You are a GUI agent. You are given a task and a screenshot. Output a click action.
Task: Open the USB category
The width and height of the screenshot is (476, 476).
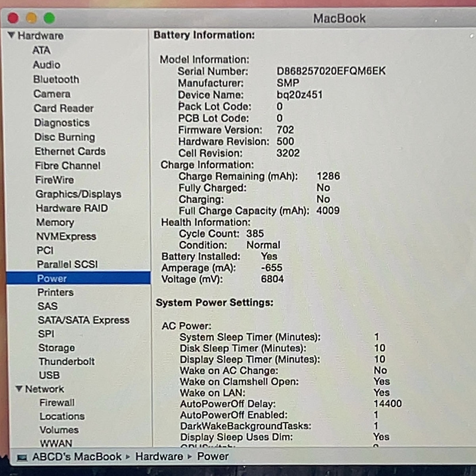(x=49, y=375)
